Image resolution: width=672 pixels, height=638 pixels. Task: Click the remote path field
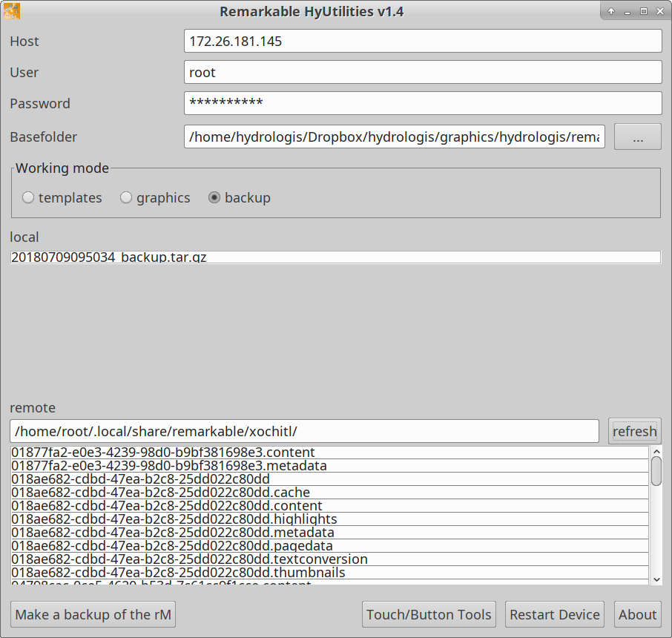pos(304,431)
